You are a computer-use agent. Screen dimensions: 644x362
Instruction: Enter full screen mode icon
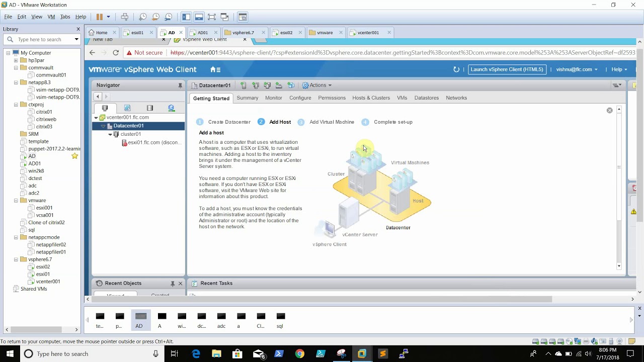[x=212, y=17]
